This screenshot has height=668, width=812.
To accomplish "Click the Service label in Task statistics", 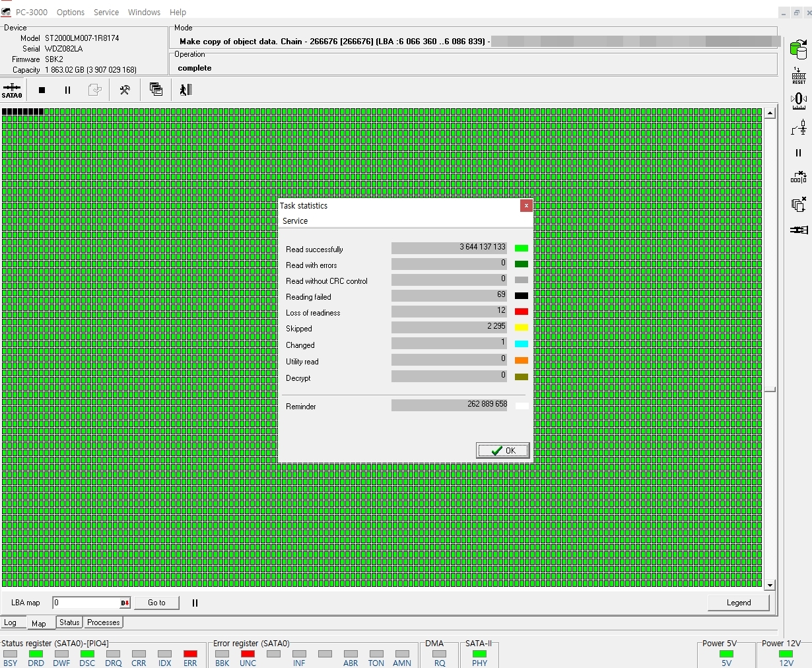I will pyautogui.click(x=295, y=221).
